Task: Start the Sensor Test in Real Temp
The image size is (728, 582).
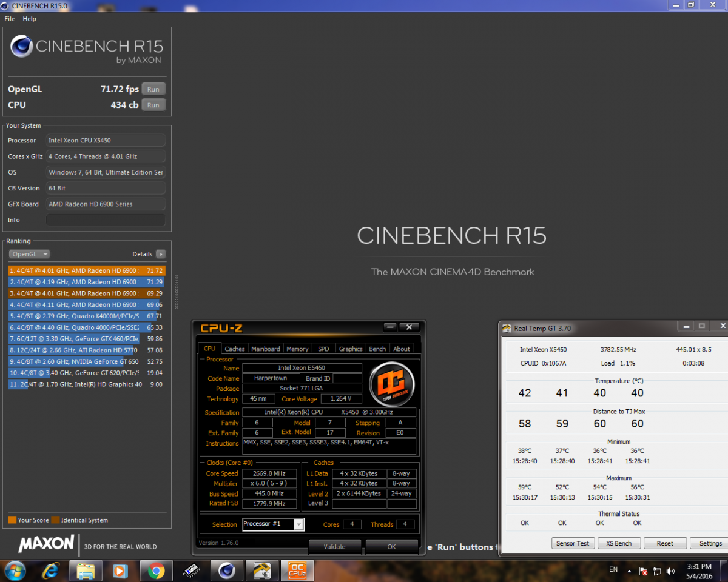Action: pos(573,543)
